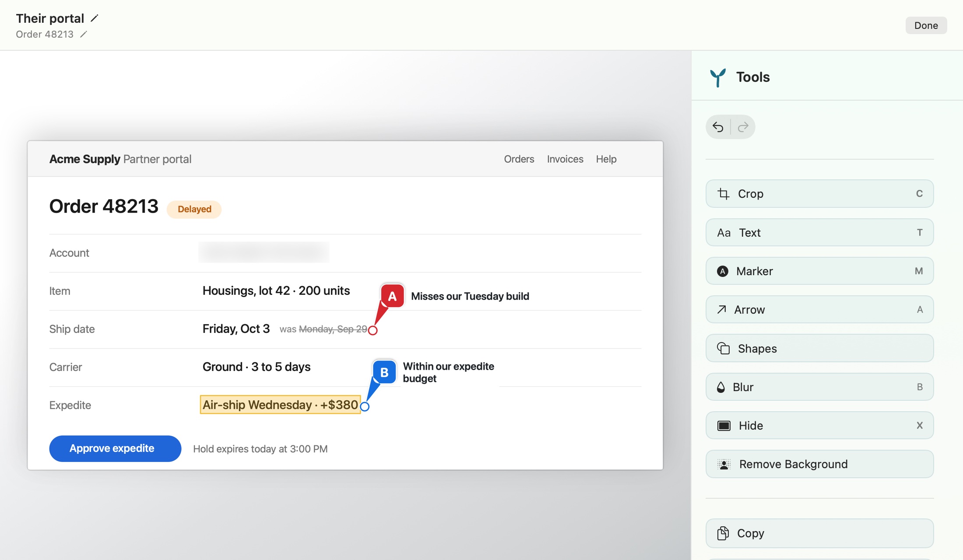Select the Crop tool
963x560 pixels.
819,193
